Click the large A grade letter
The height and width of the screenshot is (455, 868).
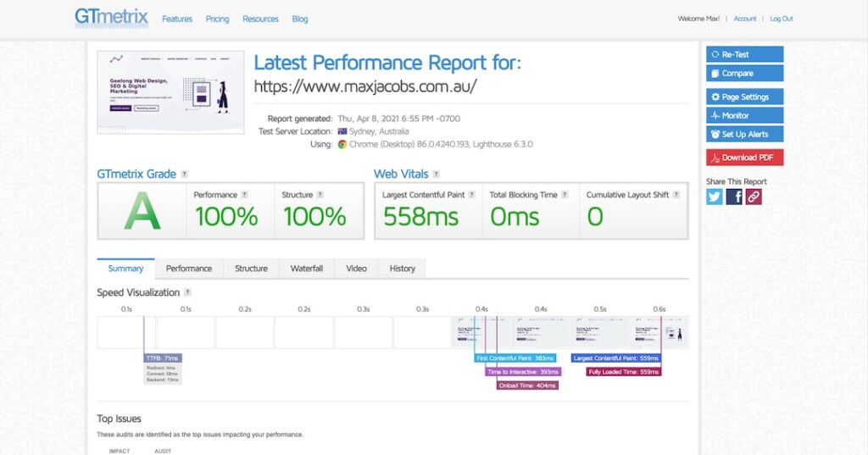tap(142, 211)
